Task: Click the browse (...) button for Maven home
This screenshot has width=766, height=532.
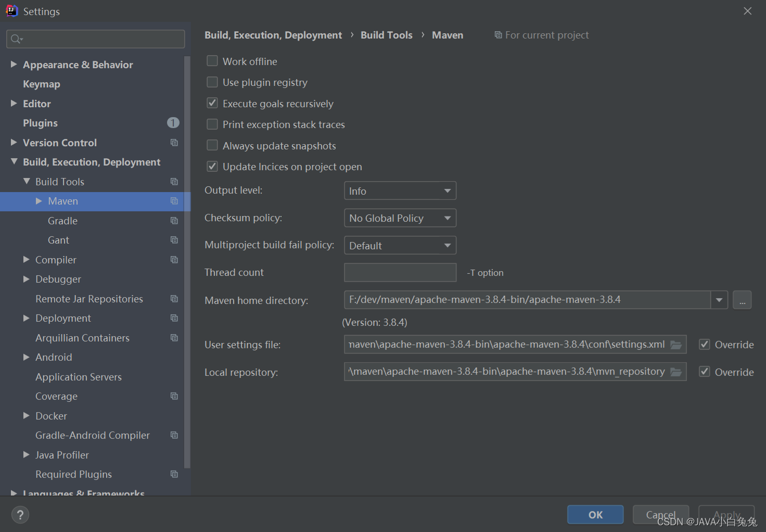Action: click(x=742, y=300)
